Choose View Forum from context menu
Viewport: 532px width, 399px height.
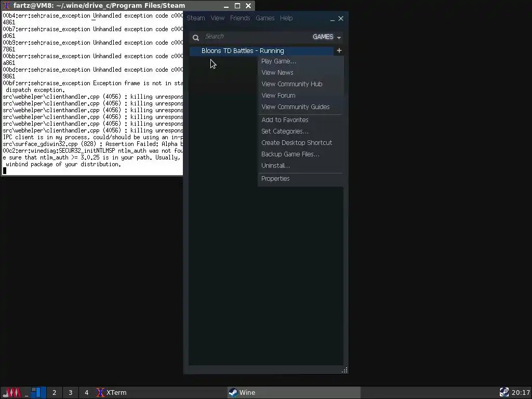coord(301,96)
